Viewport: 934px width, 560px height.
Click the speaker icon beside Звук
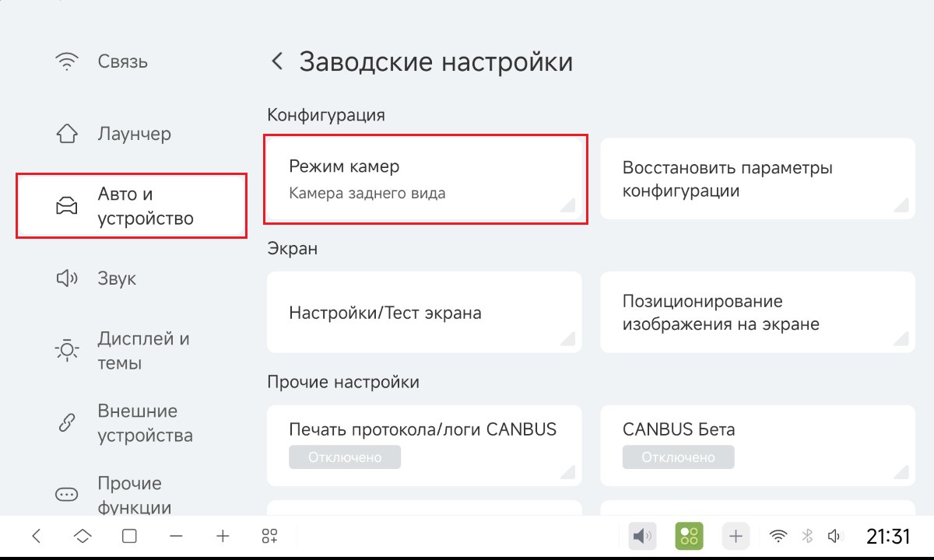[67, 278]
